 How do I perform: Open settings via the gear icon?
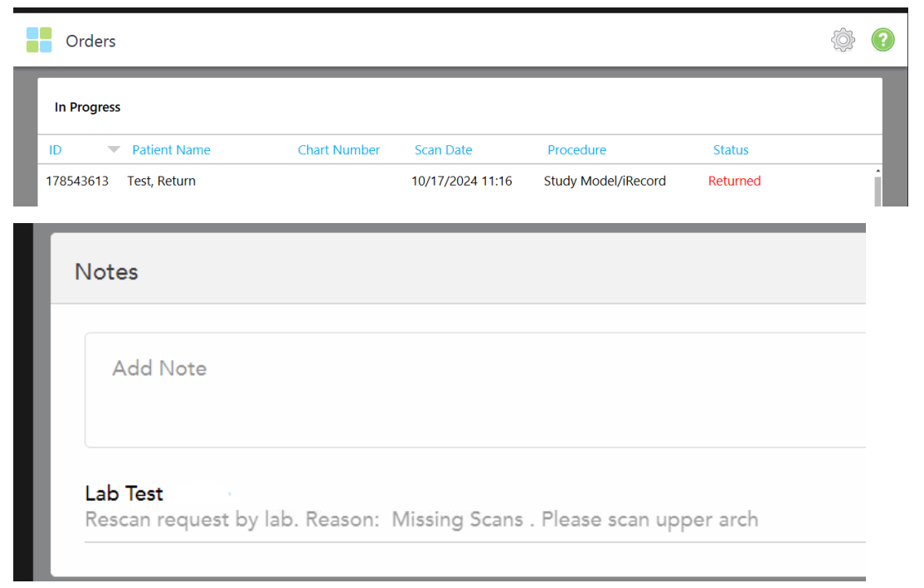click(843, 40)
